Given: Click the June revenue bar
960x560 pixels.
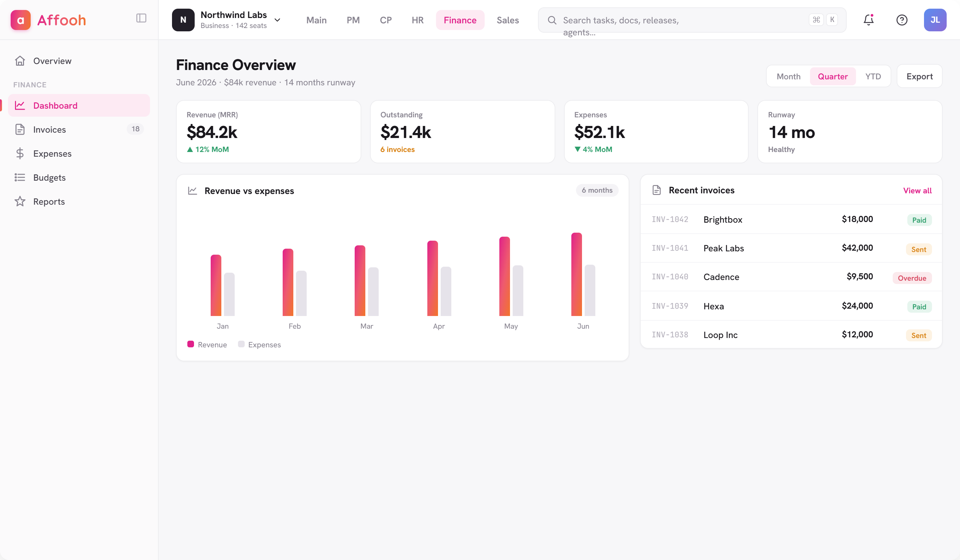Looking at the screenshot, I should pos(576,274).
